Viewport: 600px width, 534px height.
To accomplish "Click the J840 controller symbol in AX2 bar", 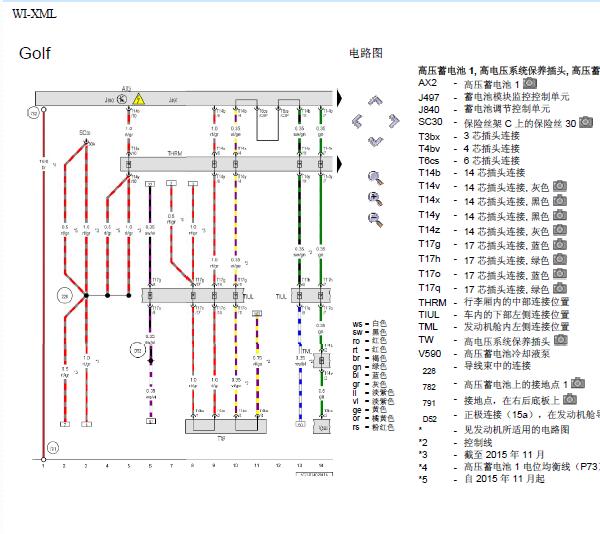I will tap(122, 99).
